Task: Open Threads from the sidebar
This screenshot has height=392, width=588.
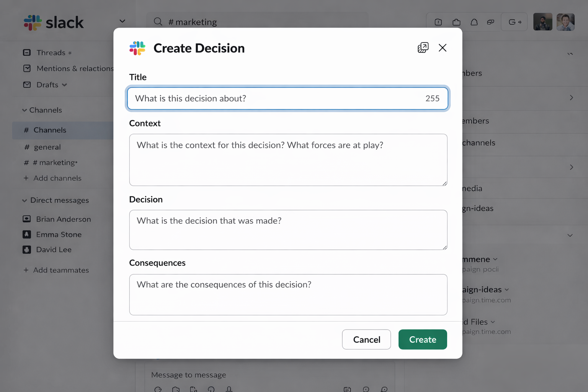Action: [50, 52]
